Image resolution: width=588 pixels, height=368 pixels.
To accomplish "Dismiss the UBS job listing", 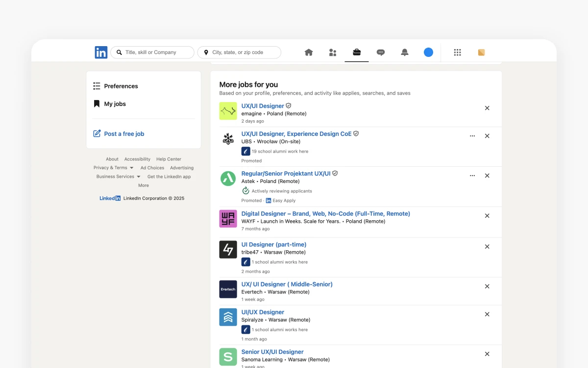I will coord(487,136).
